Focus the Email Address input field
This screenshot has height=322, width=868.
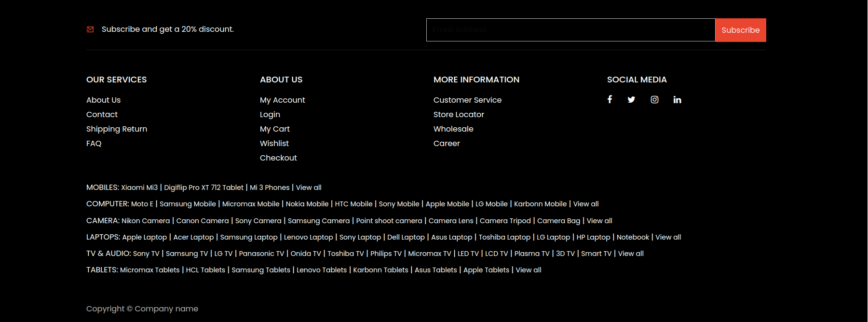(x=570, y=30)
